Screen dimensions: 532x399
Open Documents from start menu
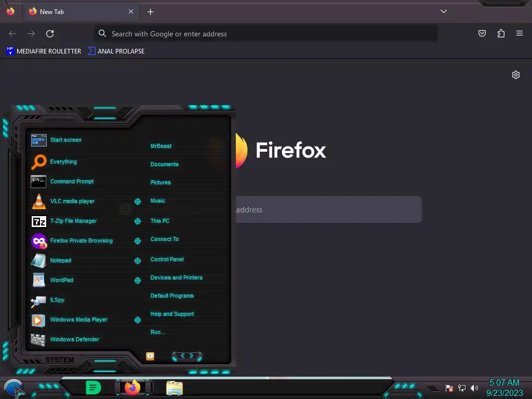pos(164,164)
